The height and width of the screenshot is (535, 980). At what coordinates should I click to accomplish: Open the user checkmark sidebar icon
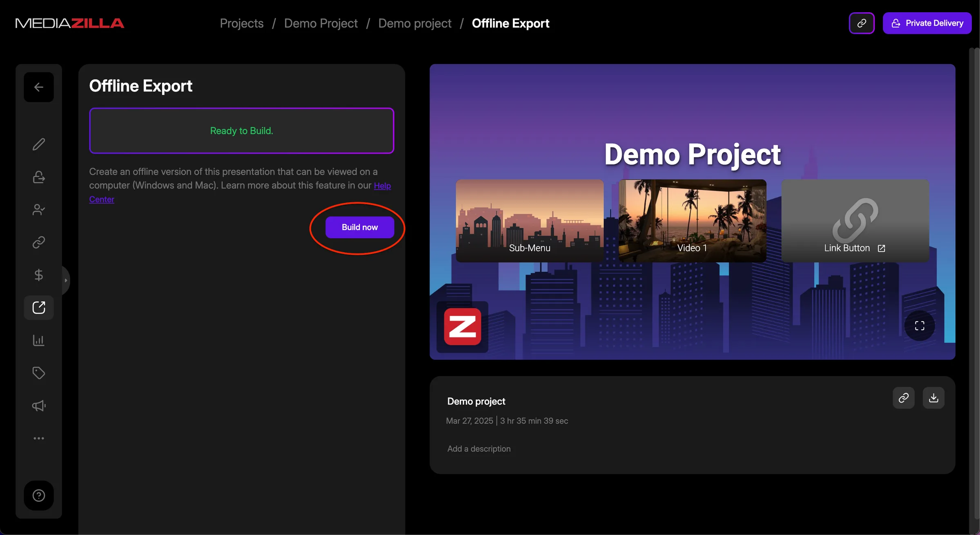pos(39,209)
